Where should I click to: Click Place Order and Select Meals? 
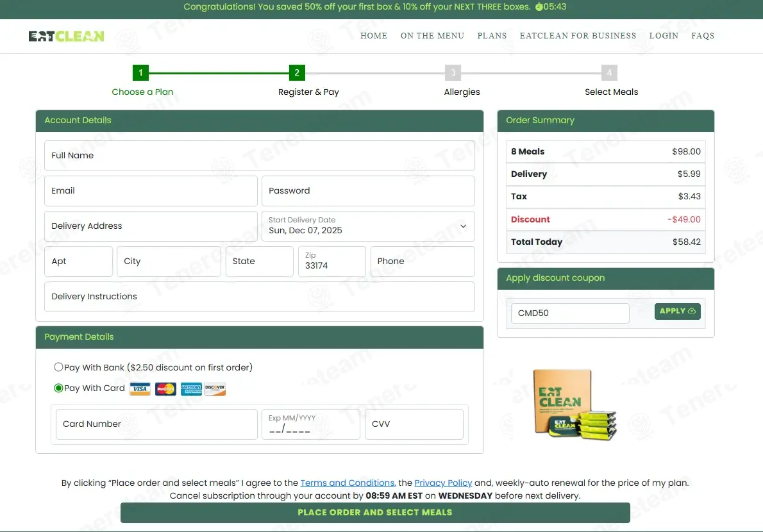(x=375, y=513)
